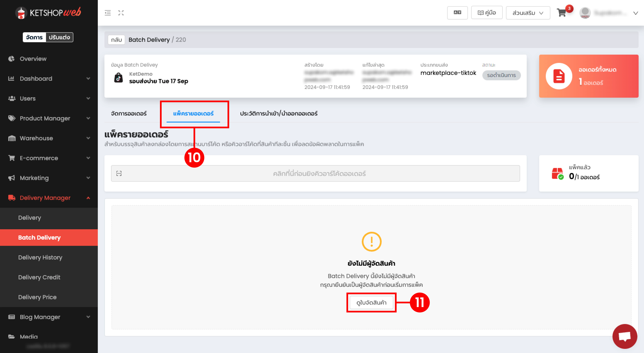This screenshot has width=644, height=353.
Task: Click the Dashboard bar chart icon
Action: point(11,78)
